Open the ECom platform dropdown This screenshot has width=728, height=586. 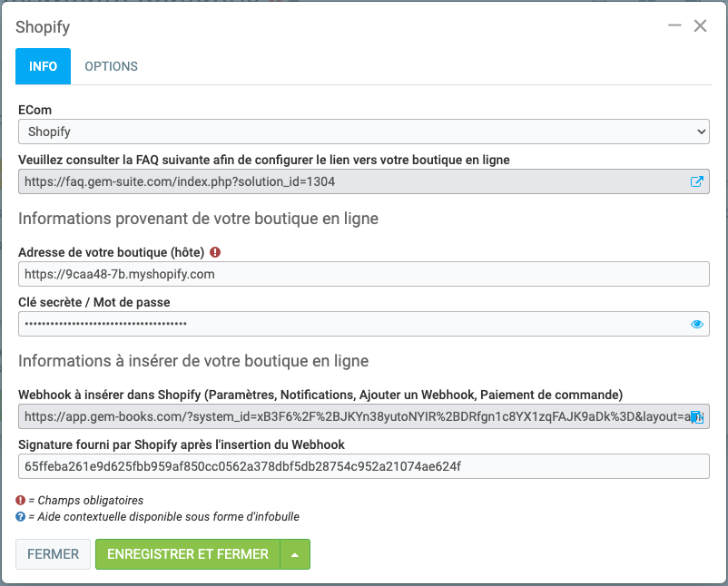[x=363, y=132]
